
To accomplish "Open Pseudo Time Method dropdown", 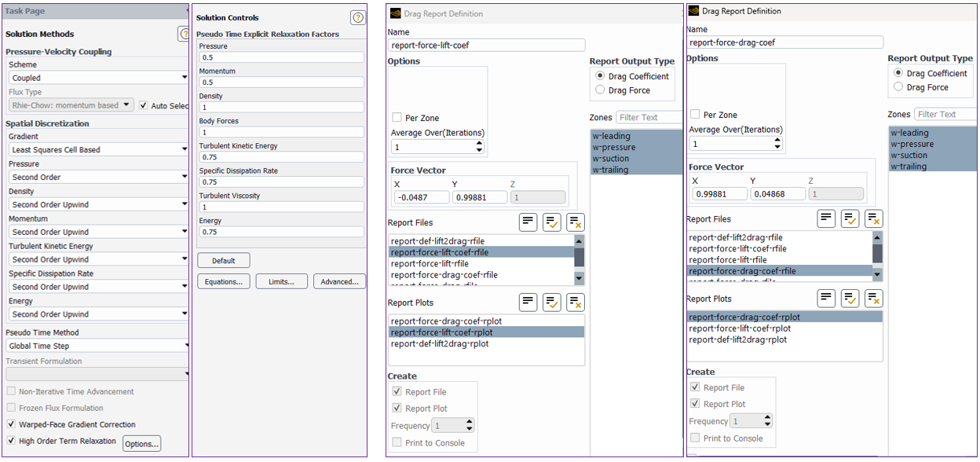I will point(99,346).
